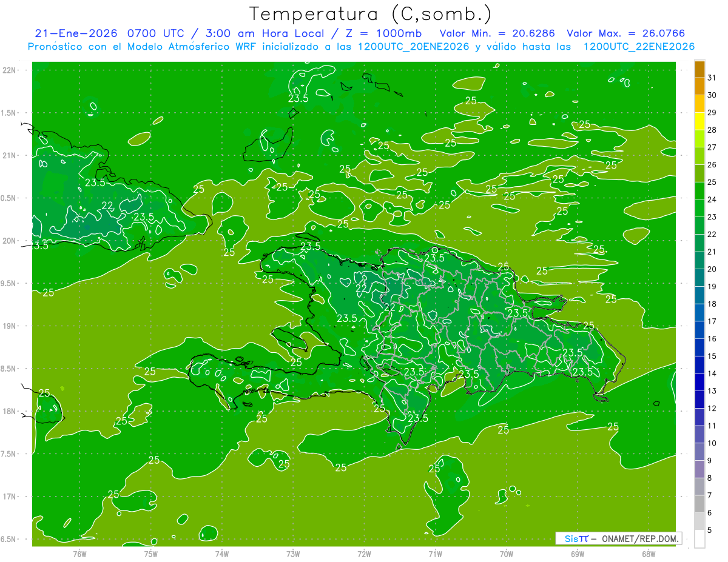This screenshot has height=562, width=728.
Task: Click the 70W longitude axis label
Action: point(507,554)
